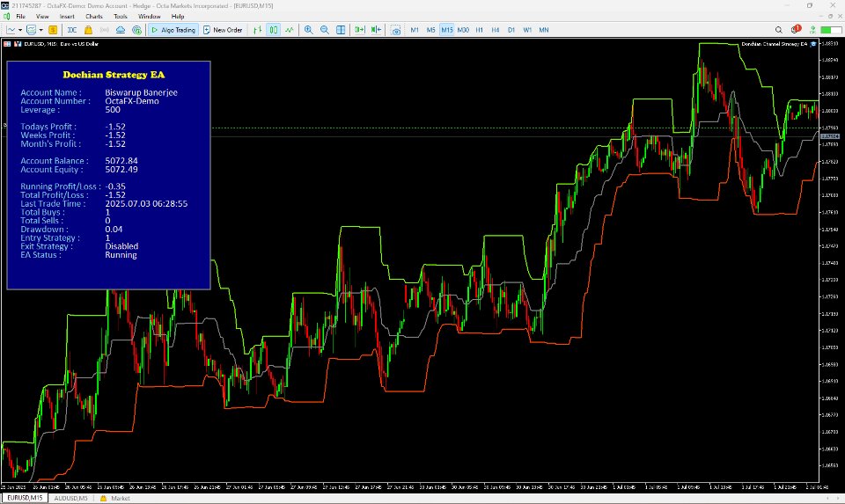Click the EA graduation cap icon
845x504 pixels.
tap(813, 44)
